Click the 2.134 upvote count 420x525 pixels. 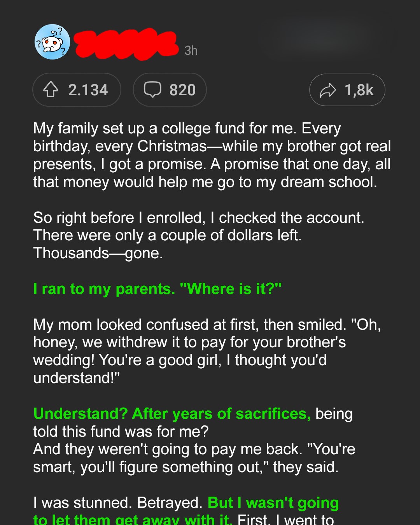(x=88, y=90)
